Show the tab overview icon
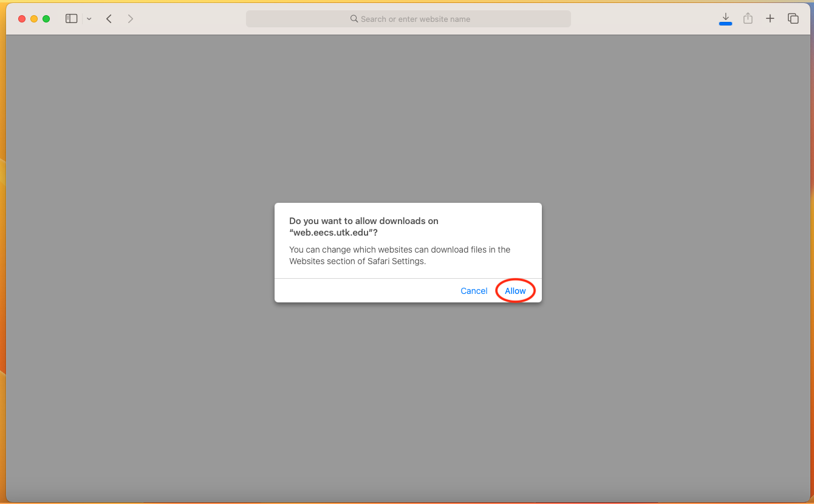The width and height of the screenshot is (814, 504). coord(793,19)
